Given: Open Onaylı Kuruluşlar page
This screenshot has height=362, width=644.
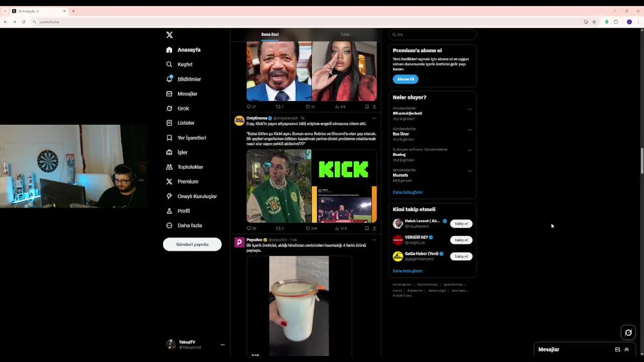Looking at the screenshot, I should (192, 196).
